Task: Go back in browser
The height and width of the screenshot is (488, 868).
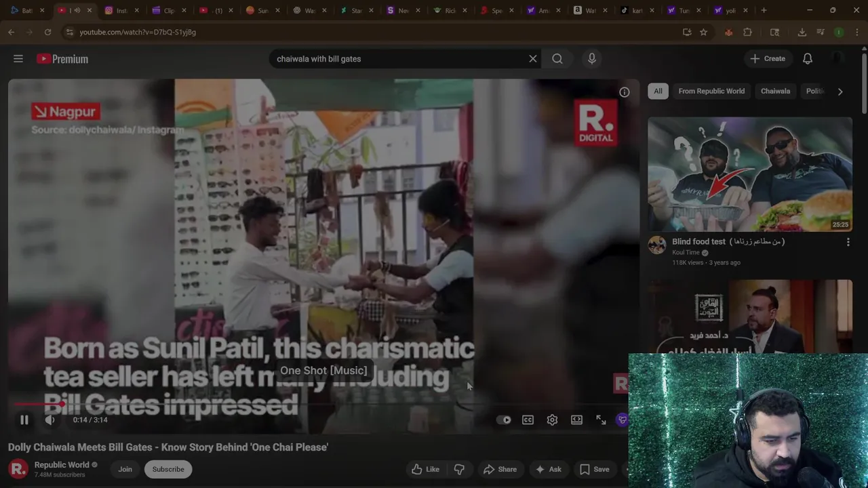Action: (12, 32)
